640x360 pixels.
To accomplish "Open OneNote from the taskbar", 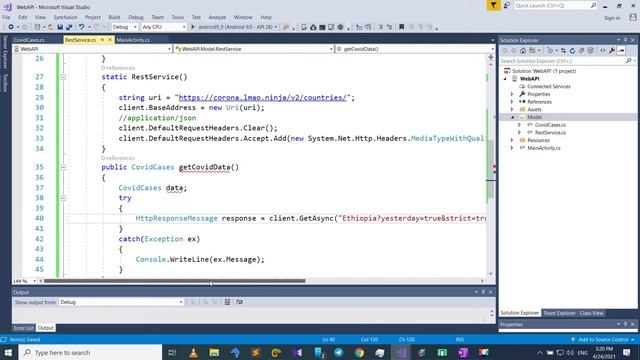I will click(463, 352).
